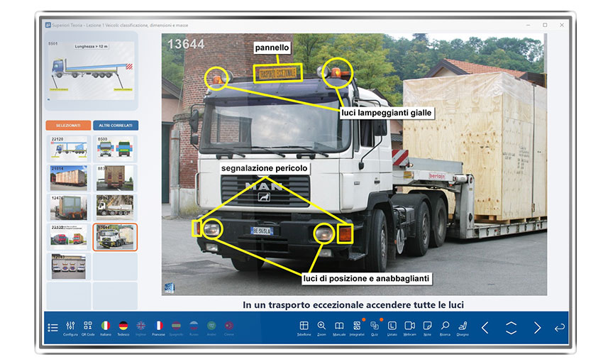603x364 pixels.
Task: Open the list menu icon at bottom left
Action: (x=52, y=328)
